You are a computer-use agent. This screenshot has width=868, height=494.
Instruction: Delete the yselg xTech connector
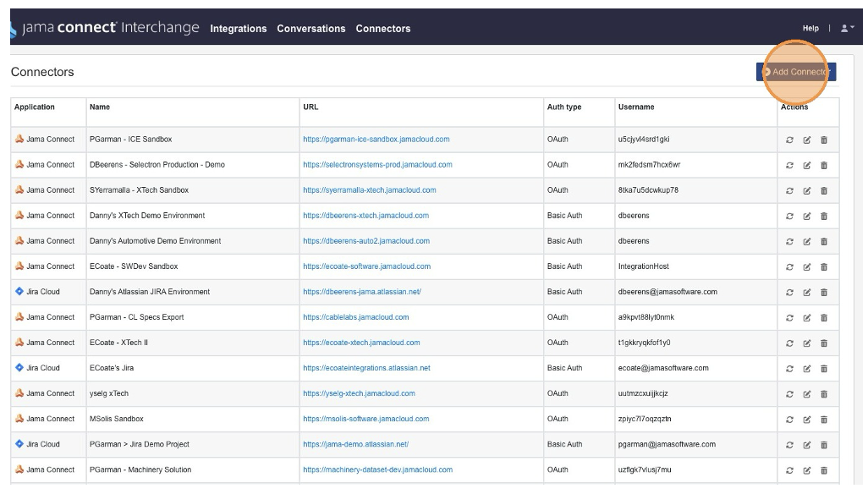point(824,394)
